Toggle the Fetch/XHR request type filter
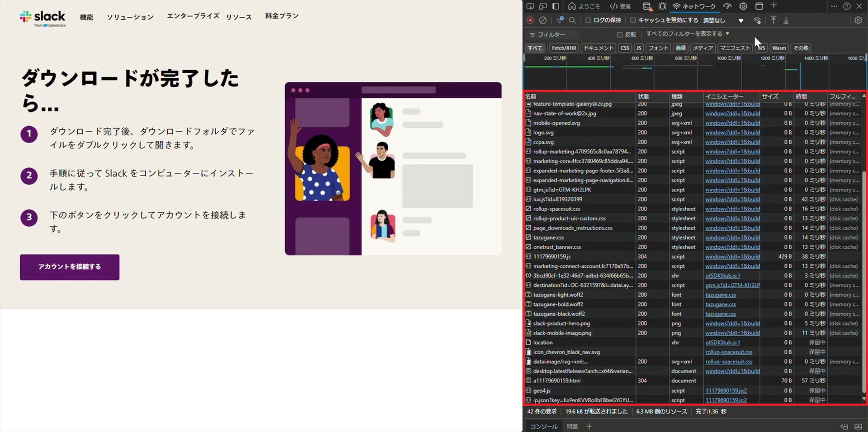The image size is (868, 432). 564,48
